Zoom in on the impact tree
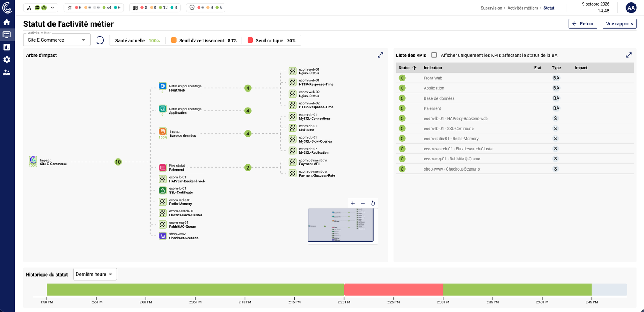644x312 pixels. pyautogui.click(x=353, y=203)
